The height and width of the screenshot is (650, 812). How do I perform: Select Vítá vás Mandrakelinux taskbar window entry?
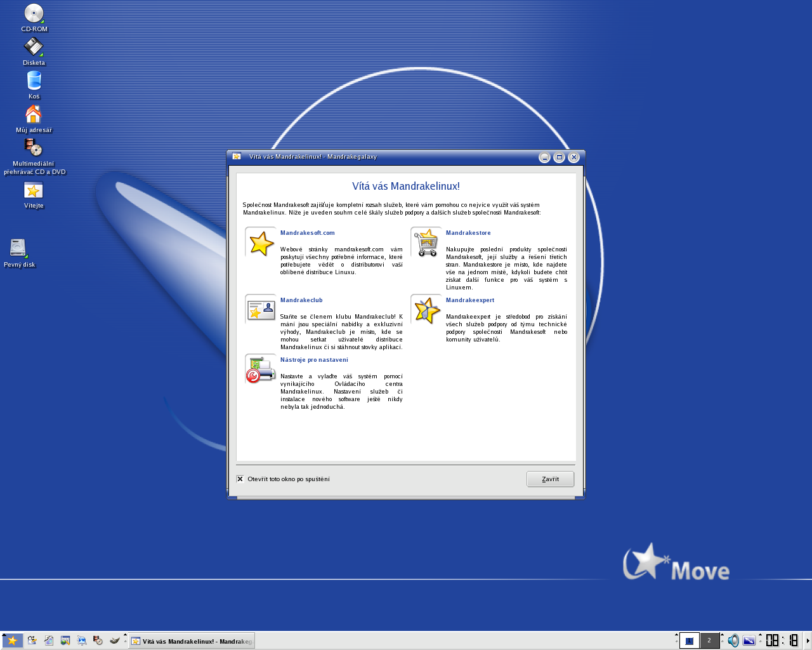pyautogui.click(x=192, y=641)
